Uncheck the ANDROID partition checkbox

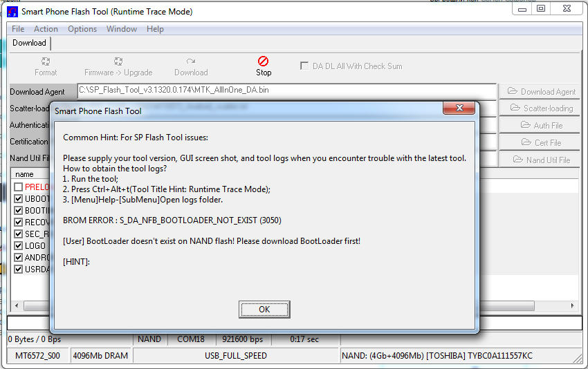19,257
